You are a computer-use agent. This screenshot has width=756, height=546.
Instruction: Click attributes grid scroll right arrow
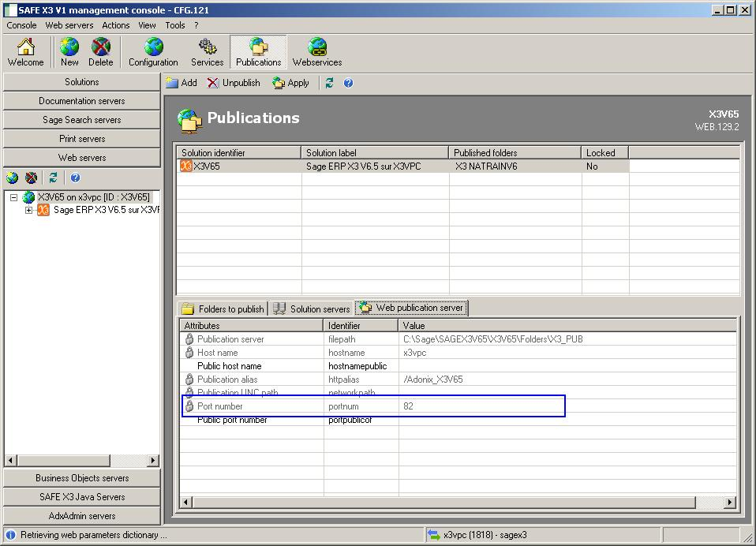730,503
